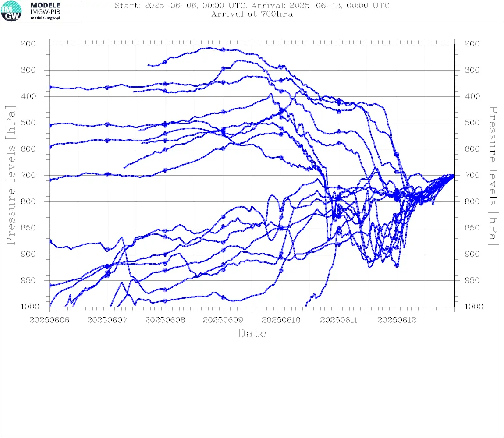Click the trajectory convergence point at 700 hPa arrival
This screenshot has width=504, height=438.
coord(453,176)
